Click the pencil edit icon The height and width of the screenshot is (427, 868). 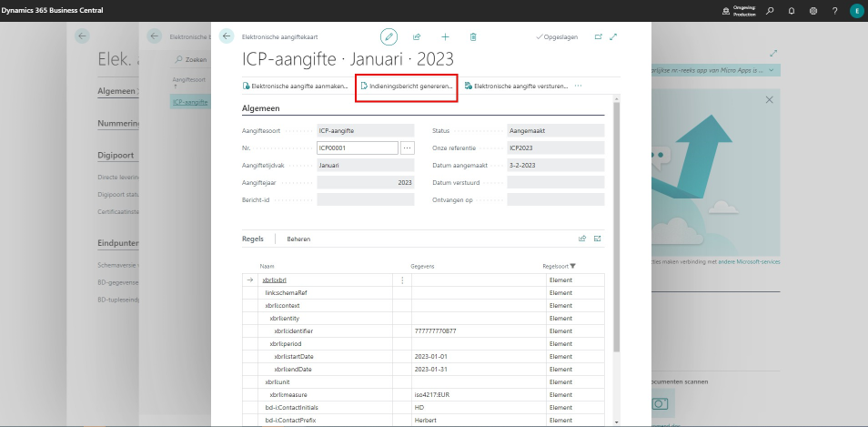pyautogui.click(x=389, y=36)
